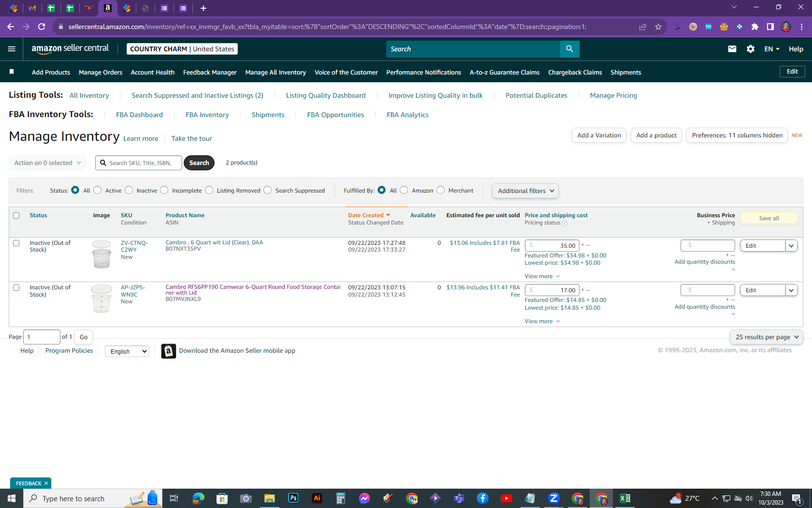812x508 pixels.
Task: Open Listing Quality Dashboard link
Action: (326, 95)
